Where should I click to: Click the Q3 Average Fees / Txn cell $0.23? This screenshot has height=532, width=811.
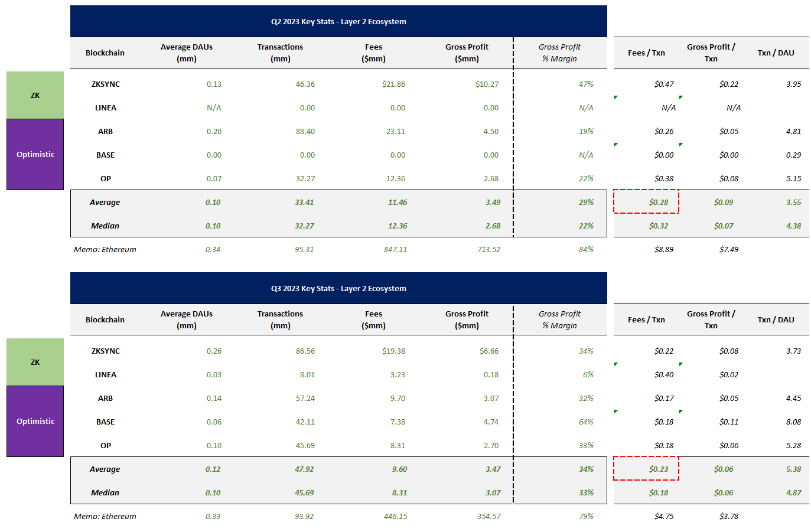[646, 468]
